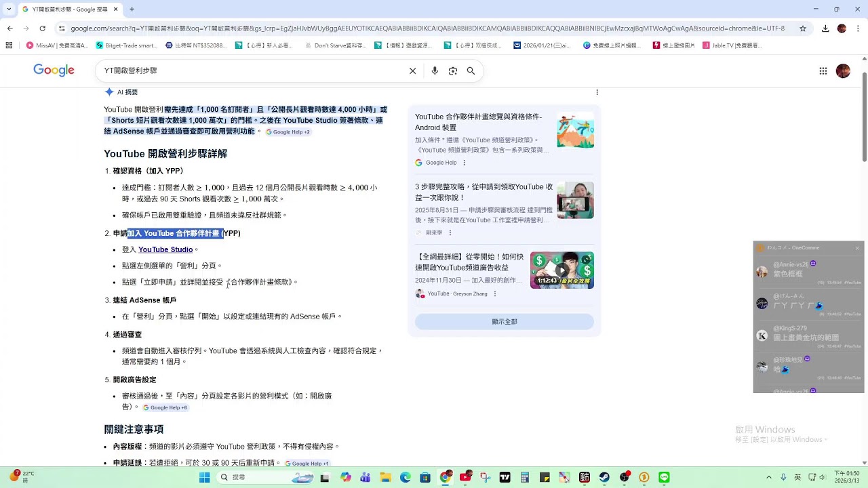868x488 pixels.
Task: Open the MissAV bookmark
Action: tap(58, 45)
